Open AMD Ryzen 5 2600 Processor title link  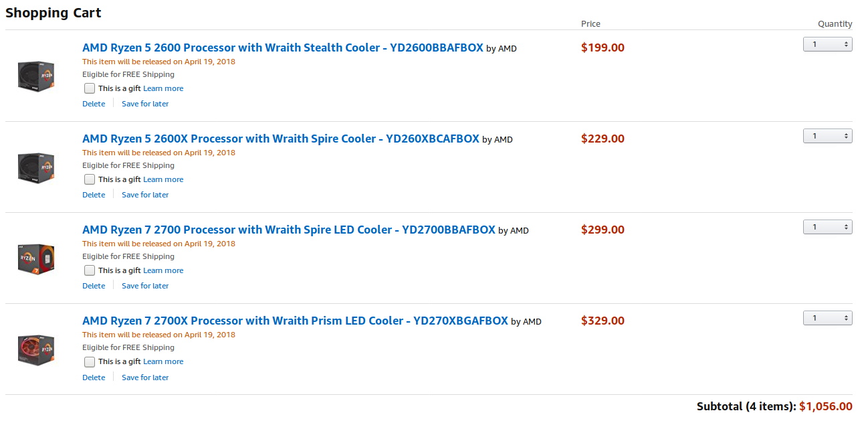(282, 48)
